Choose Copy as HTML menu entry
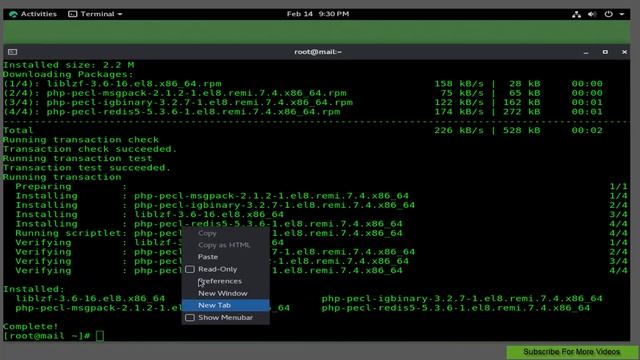This screenshot has height=360, width=640. pos(225,245)
